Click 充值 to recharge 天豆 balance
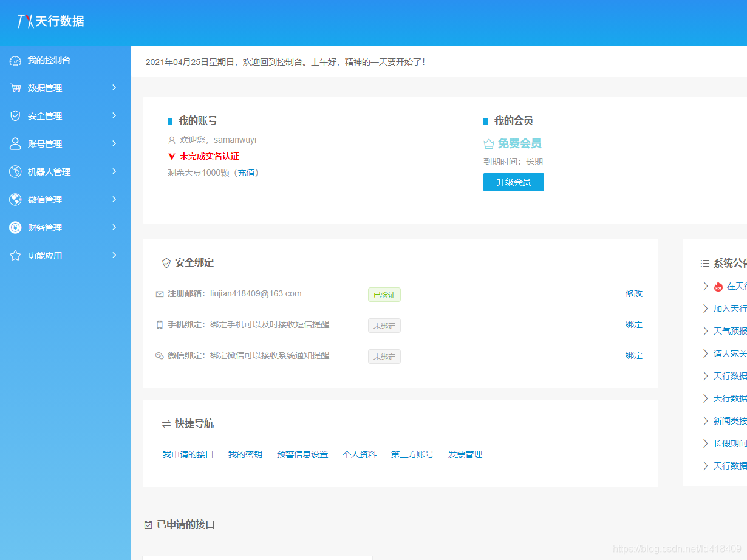This screenshot has height=560, width=747. pos(248,172)
